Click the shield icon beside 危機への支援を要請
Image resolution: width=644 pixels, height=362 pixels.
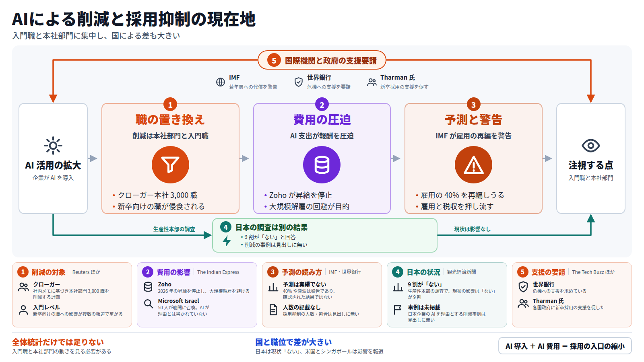point(299,82)
